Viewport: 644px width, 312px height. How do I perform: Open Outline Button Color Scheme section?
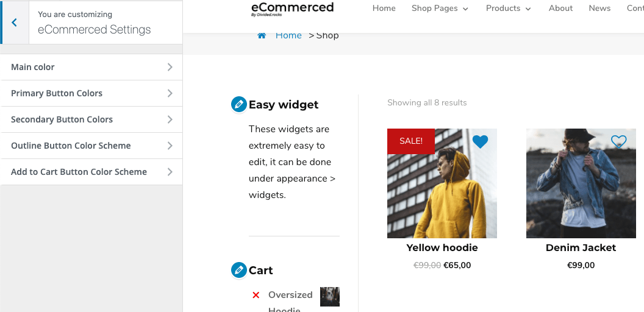(x=91, y=146)
